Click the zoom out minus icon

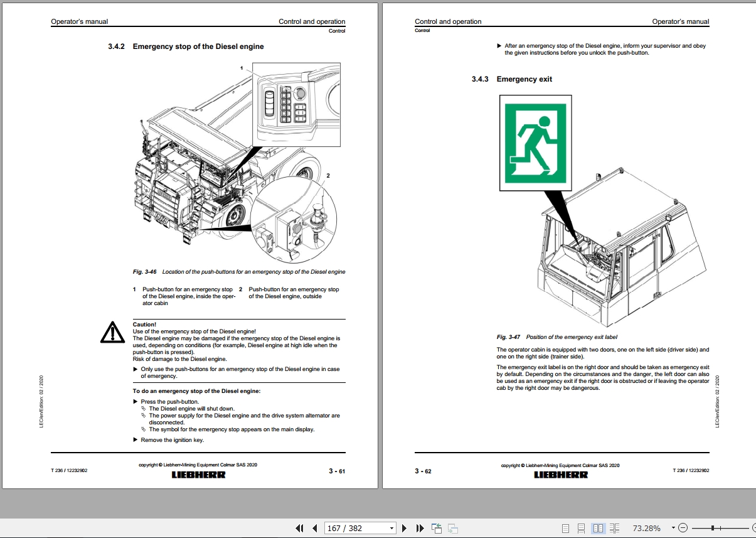click(683, 528)
